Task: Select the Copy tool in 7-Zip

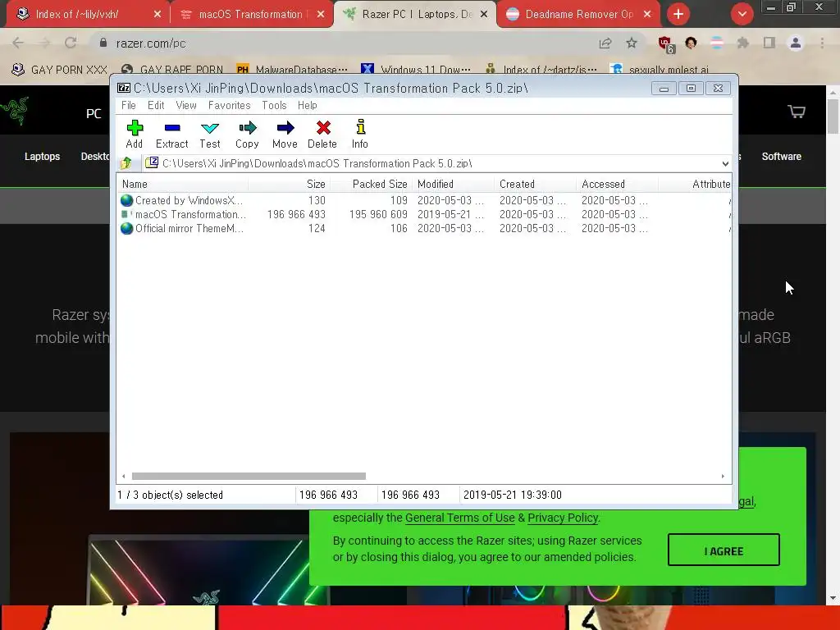Action: coord(247,134)
